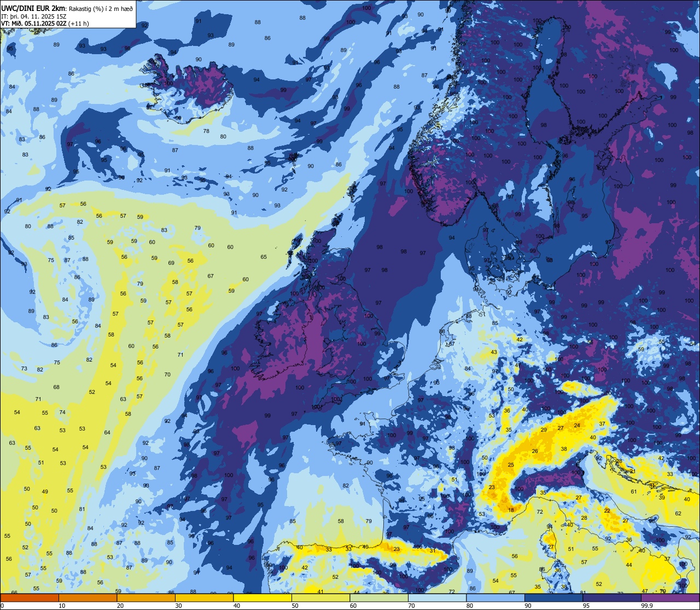Click the 50–60% legend color swatch

point(320,597)
